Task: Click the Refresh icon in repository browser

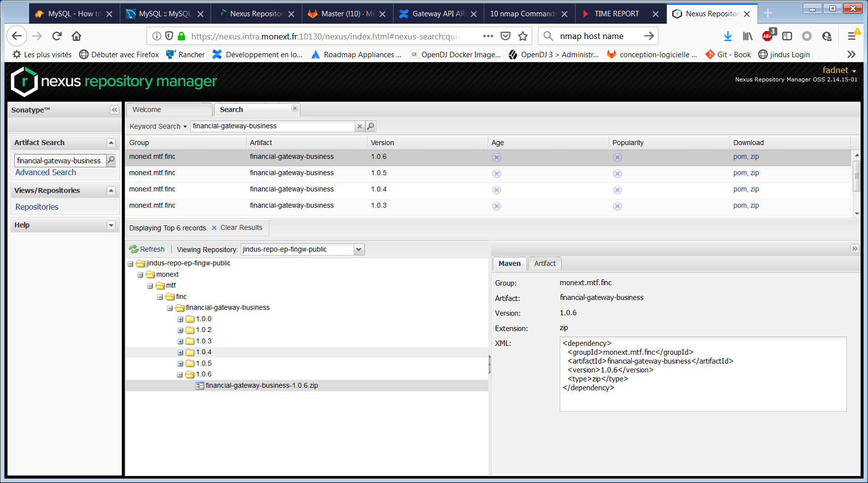Action: coord(134,250)
